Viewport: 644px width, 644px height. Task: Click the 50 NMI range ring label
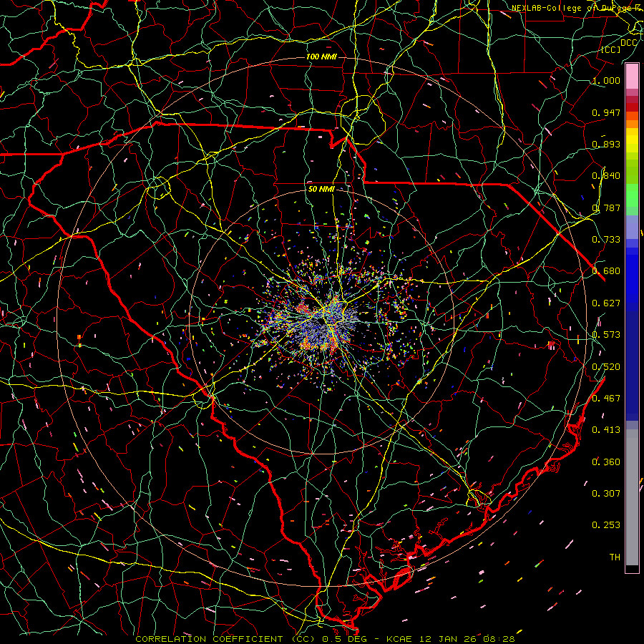(x=321, y=189)
